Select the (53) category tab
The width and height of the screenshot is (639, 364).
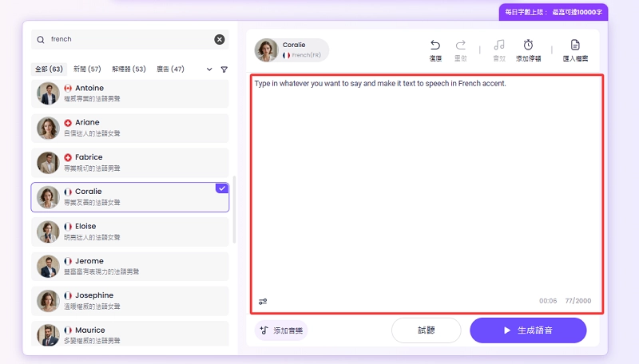coord(129,69)
